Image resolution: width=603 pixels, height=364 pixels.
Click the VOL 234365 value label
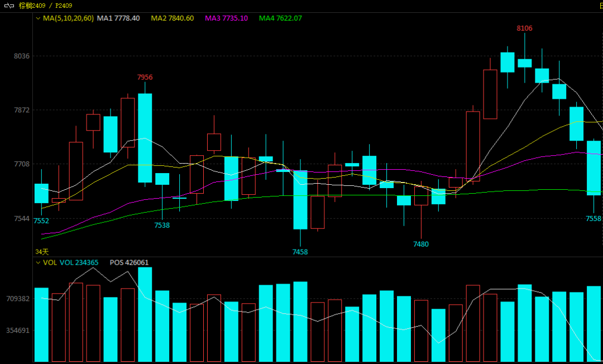79,262
